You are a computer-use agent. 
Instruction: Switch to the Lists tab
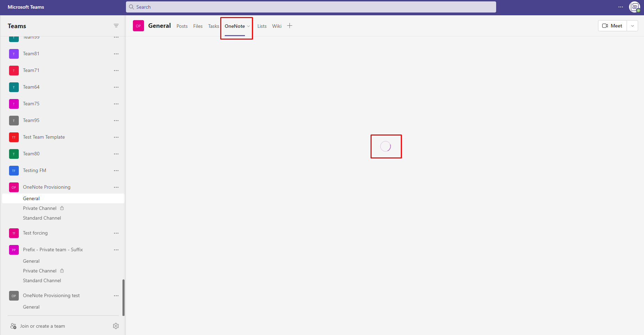pyautogui.click(x=262, y=26)
